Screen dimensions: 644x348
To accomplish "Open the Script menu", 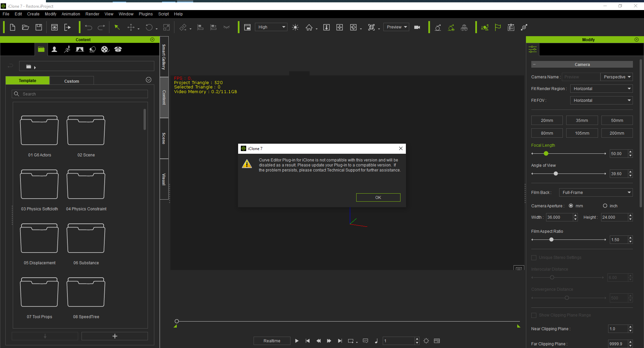I will (x=163, y=14).
